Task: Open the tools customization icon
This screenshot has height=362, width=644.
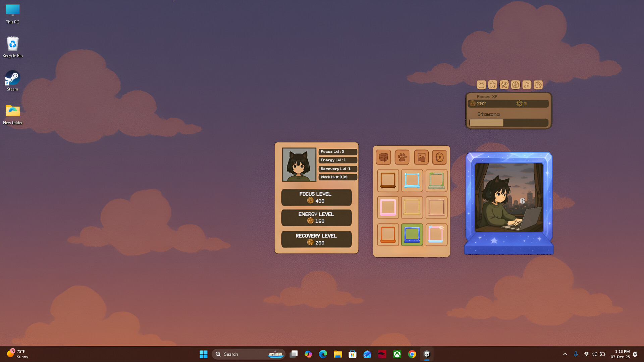Action: 504,85
